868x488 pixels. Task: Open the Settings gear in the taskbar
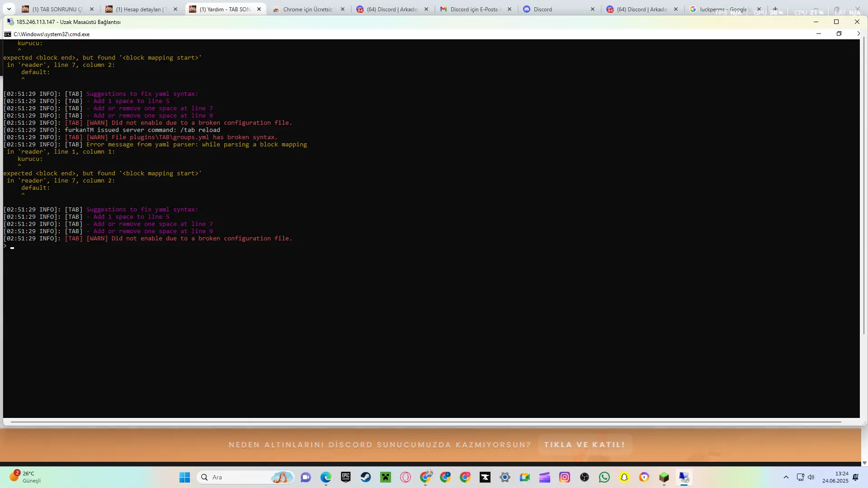[x=505, y=477]
